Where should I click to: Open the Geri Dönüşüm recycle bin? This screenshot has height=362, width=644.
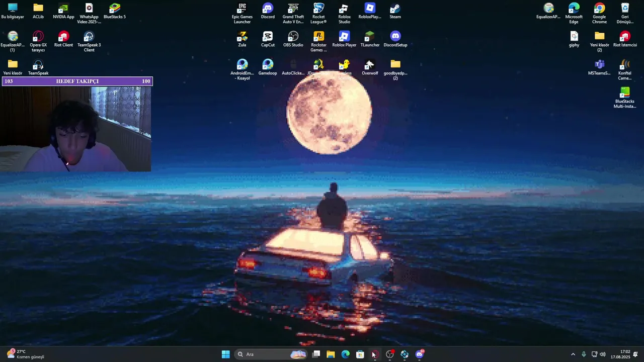pyautogui.click(x=625, y=14)
